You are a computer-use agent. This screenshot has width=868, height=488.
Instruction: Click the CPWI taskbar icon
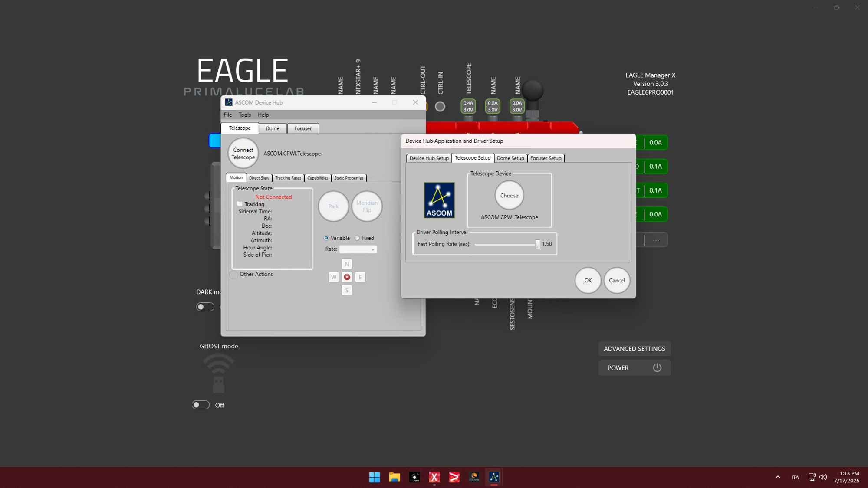coord(474,477)
